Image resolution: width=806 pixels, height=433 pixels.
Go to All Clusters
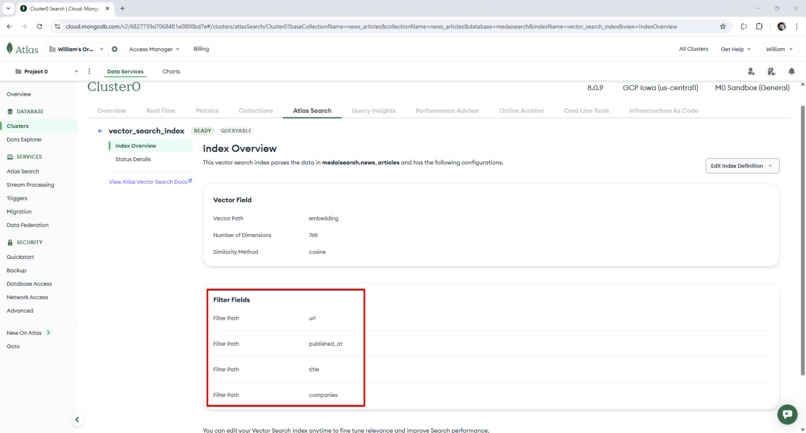pyautogui.click(x=693, y=49)
